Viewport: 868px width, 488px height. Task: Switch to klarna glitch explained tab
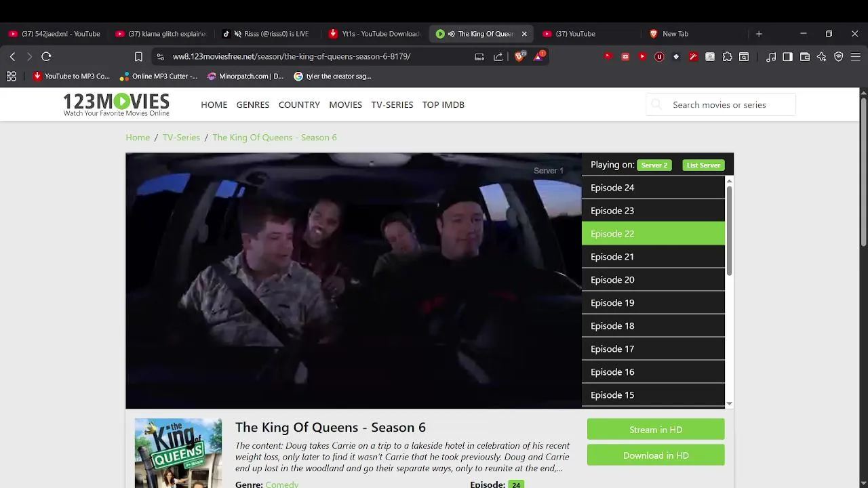[x=161, y=34]
